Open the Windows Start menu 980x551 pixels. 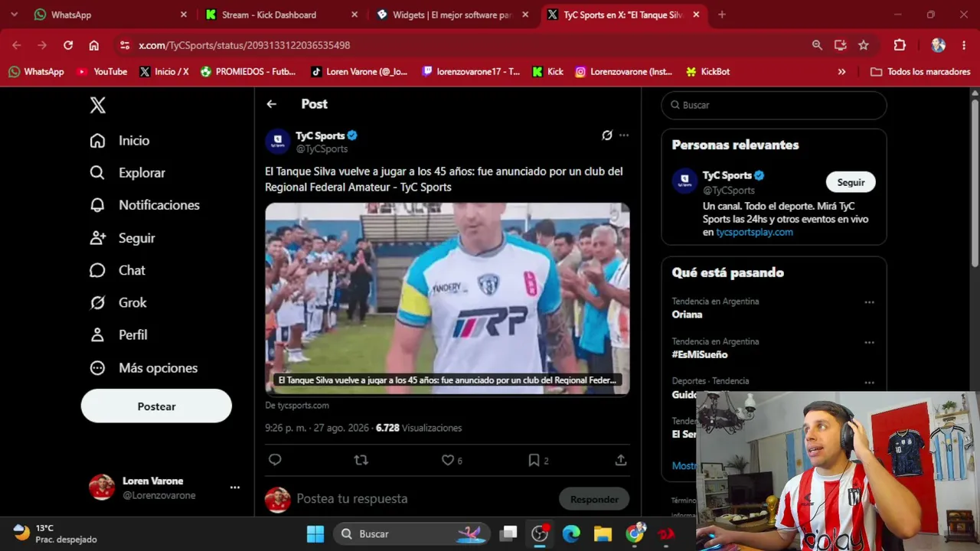point(315,534)
